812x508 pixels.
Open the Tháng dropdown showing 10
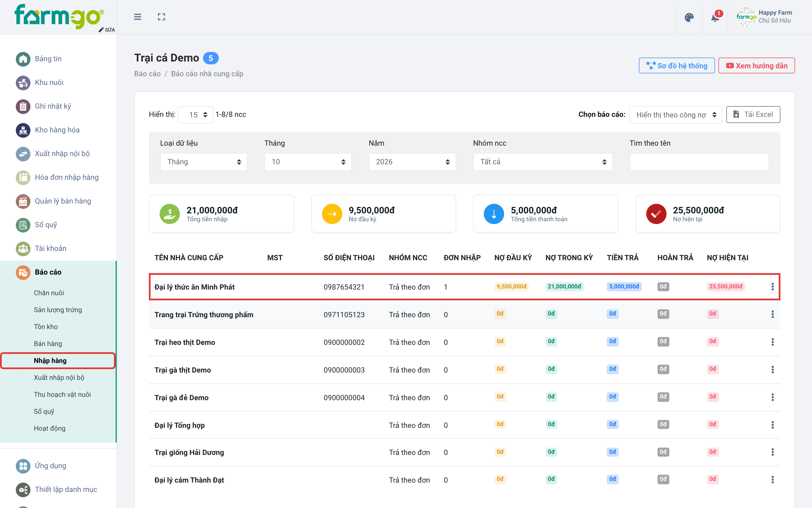click(308, 162)
